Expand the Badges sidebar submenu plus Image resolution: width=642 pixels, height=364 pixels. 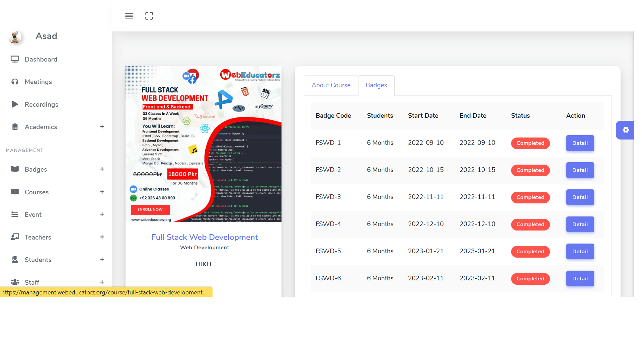point(102,169)
